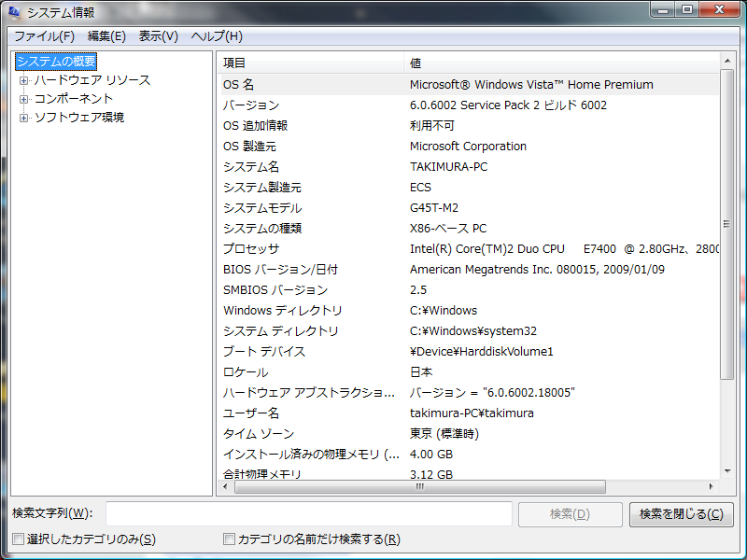
Task: Click 検索を閉じる(C) button
Action: [682, 514]
